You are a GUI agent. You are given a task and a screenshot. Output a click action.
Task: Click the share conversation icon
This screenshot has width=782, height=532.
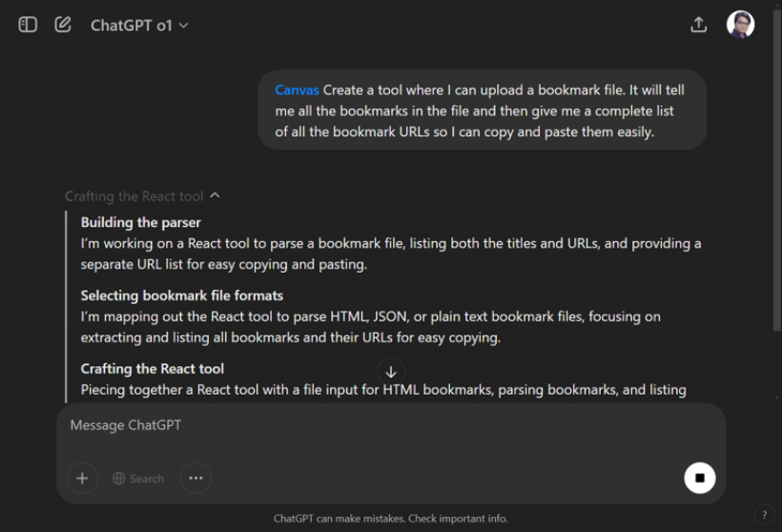coord(699,25)
